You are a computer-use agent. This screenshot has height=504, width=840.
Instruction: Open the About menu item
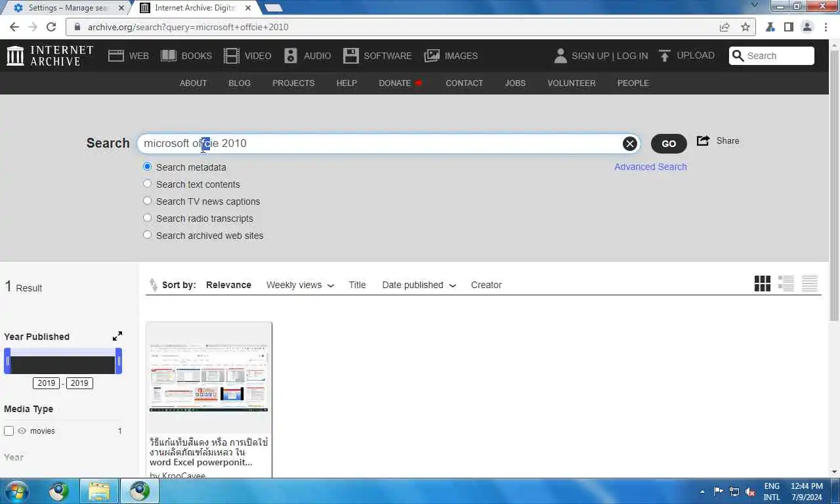193,83
